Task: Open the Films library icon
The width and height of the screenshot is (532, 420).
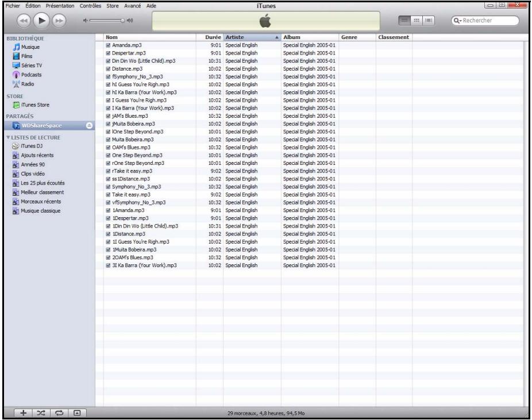Action: [16, 56]
